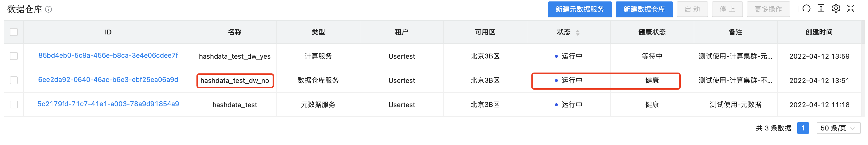868x145 pixels.
Task: Open the 更多操作 dropdown menu
Action: click(x=768, y=9)
